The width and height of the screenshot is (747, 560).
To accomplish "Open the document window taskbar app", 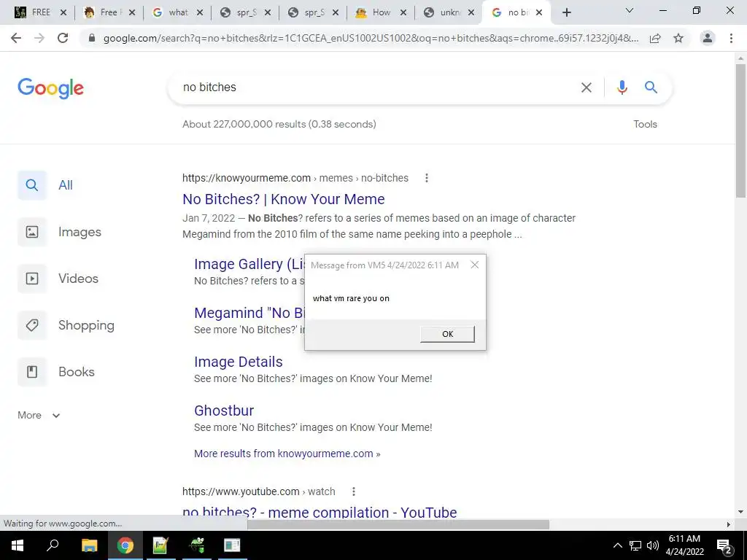I will pyautogui.click(x=232, y=545).
